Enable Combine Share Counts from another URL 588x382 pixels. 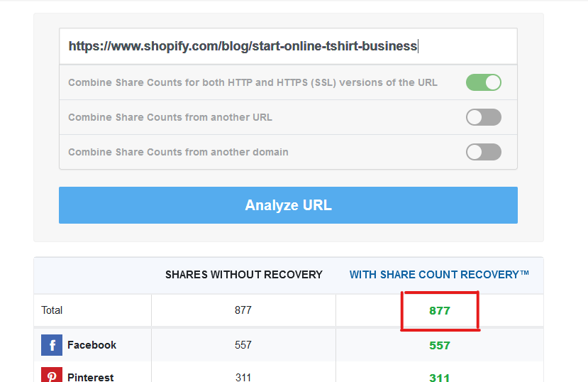(x=483, y=117)
